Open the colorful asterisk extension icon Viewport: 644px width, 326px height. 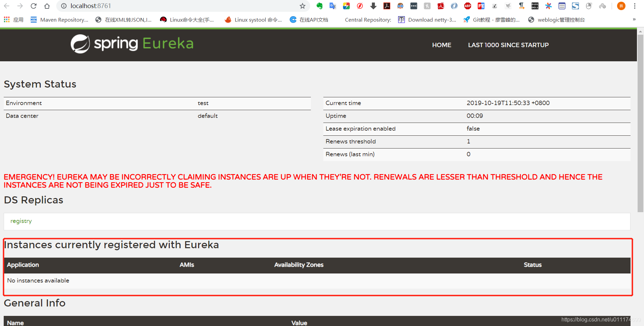[548, 6]
